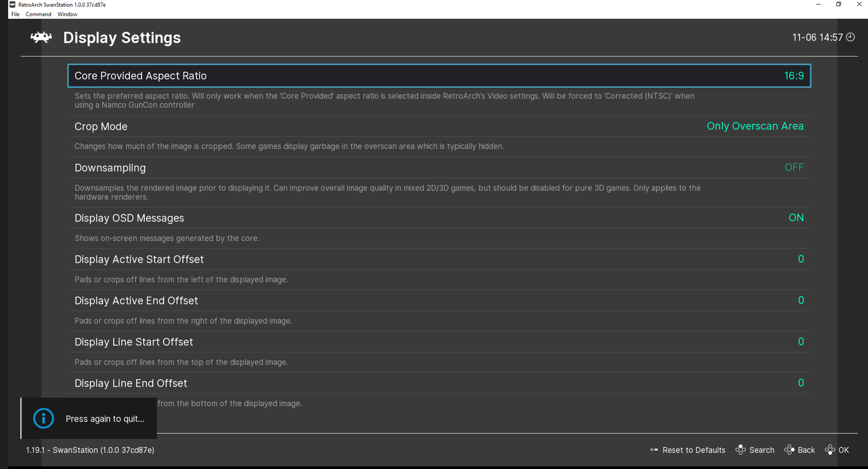Viewport: 868px width, 469px height.
Task: Adjust the Display Active Start Offset value 0
Action: coord(801,259)
